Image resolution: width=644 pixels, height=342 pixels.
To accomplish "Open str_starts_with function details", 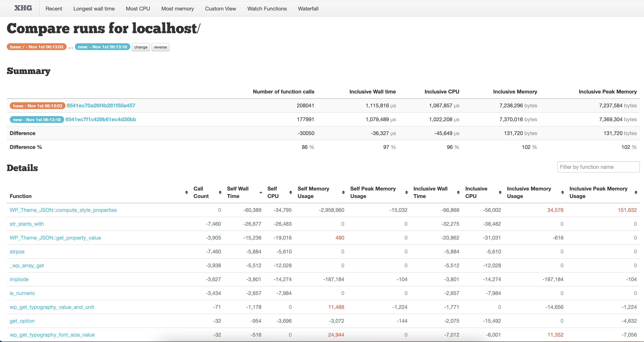I will click(26, 224).
